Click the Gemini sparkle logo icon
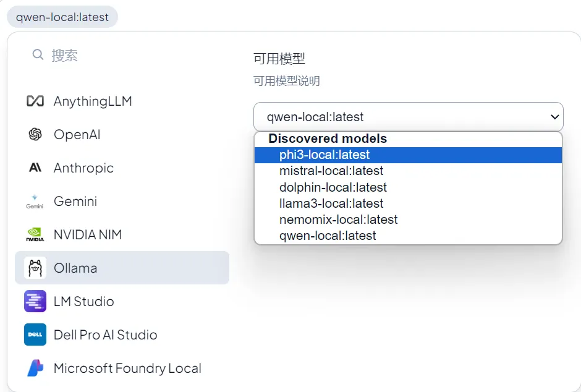Screen dimensions: 581x392 tap(35, 201)
